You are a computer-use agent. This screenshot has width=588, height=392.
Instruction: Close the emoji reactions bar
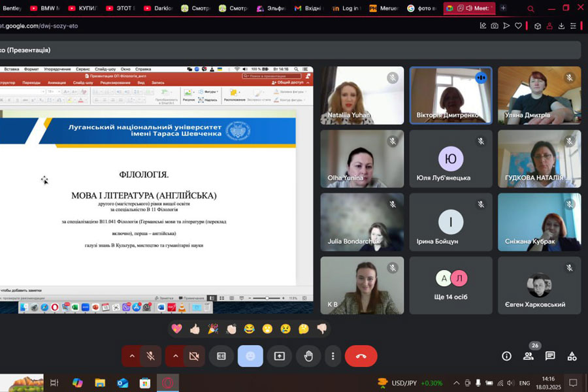tap(250, 356)
